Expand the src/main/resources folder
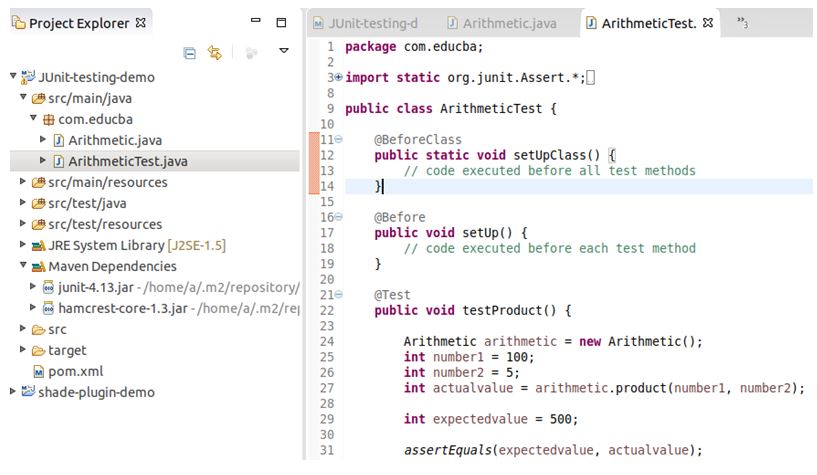 [x=23, y=181]
